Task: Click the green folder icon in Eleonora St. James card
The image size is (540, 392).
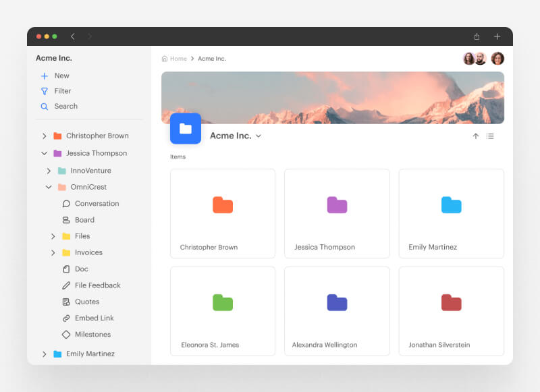Action: (223, 303)
